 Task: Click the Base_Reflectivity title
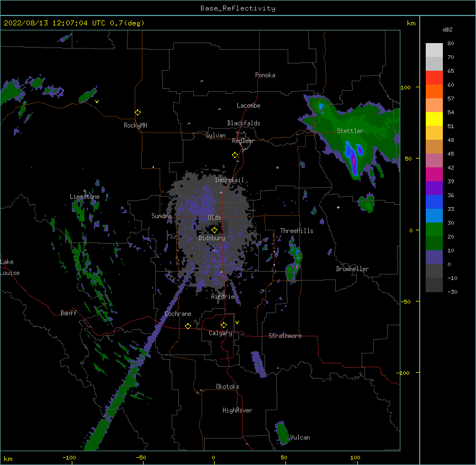click(238, 8)
